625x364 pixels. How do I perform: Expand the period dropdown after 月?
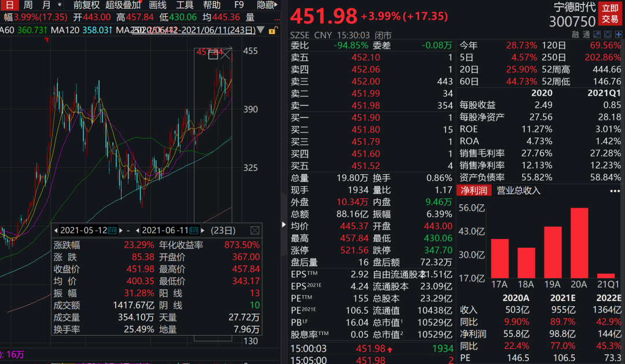coord(60,5)
